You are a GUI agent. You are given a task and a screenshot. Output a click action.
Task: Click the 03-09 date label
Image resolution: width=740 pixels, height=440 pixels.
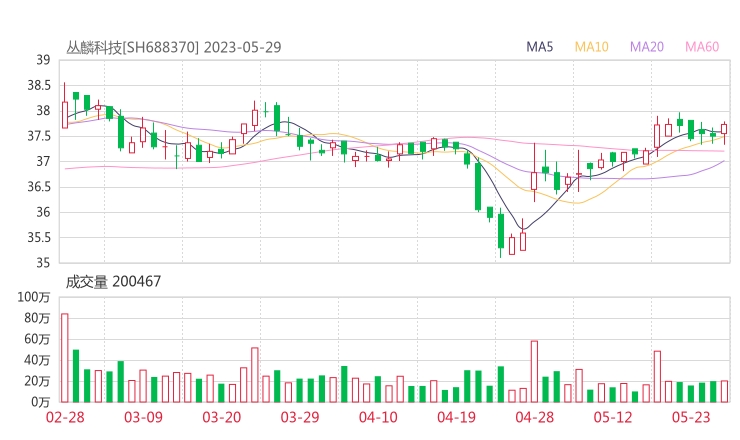click(x=143, y=417)
